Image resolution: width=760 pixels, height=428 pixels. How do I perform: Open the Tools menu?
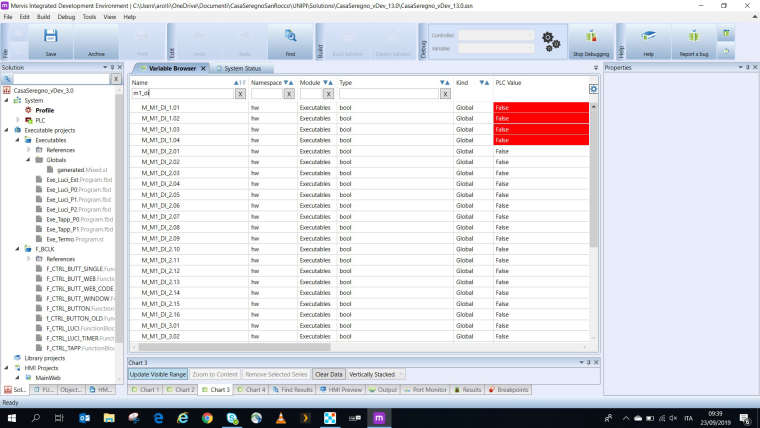pos(89,16)
